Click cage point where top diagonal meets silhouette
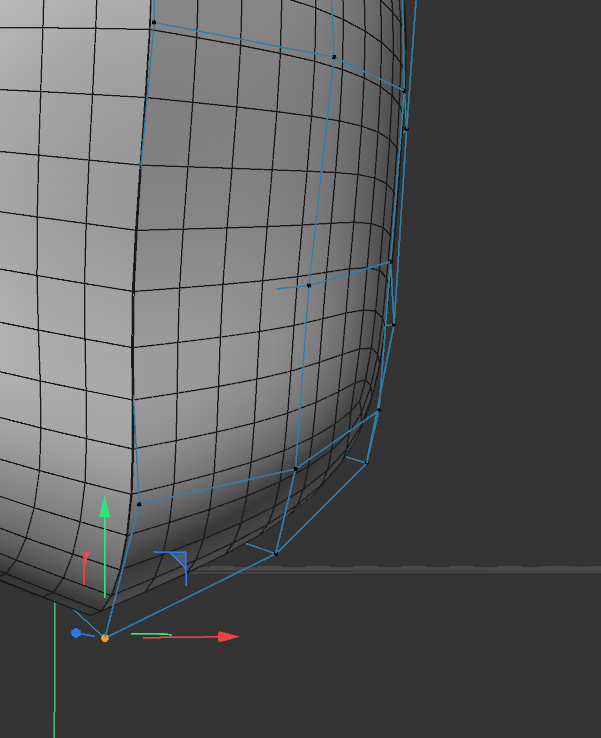This screenshot has width=601, height=738. (404, 91)
